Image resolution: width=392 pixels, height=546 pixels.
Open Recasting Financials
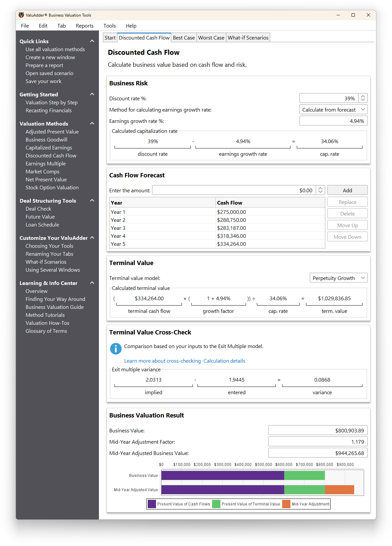click(48, 110)
